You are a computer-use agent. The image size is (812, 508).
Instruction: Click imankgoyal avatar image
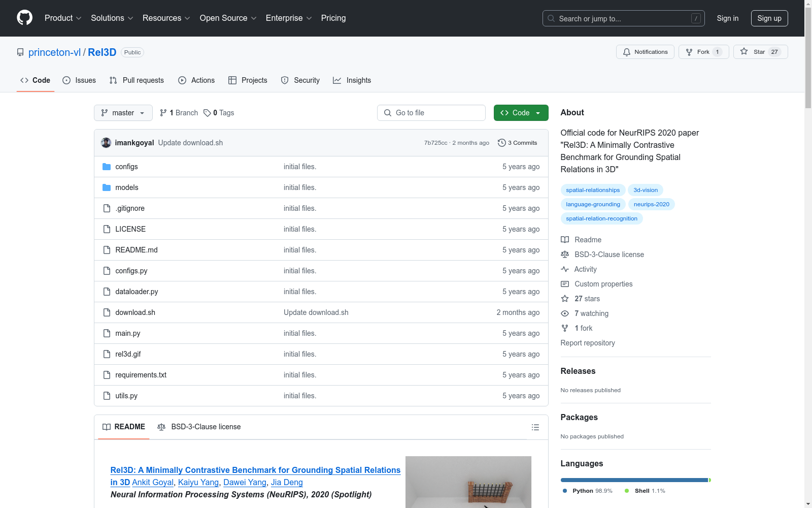106,143
